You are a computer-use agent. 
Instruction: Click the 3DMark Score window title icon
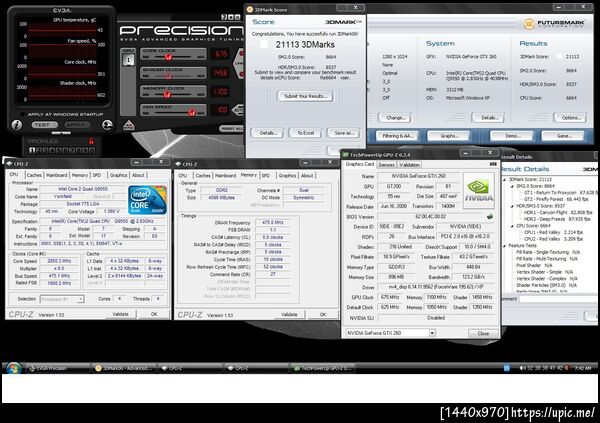point(250,9)
